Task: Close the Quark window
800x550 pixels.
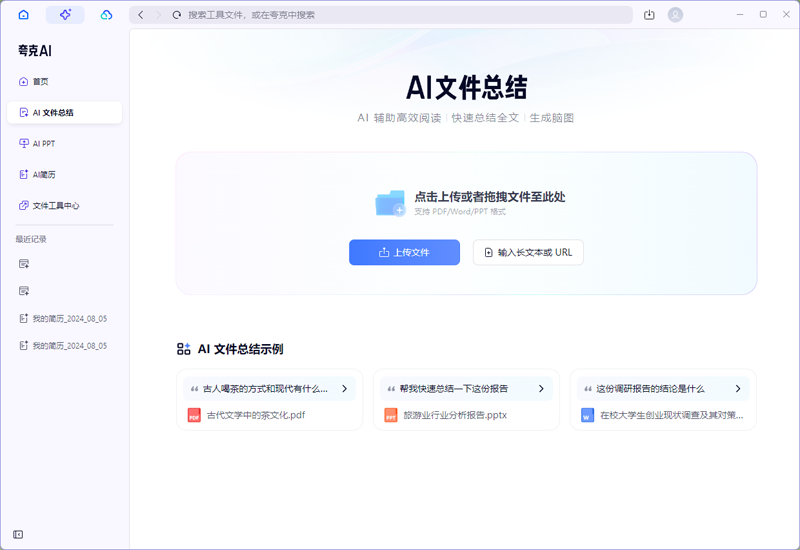Action: [x=786, y=14]
